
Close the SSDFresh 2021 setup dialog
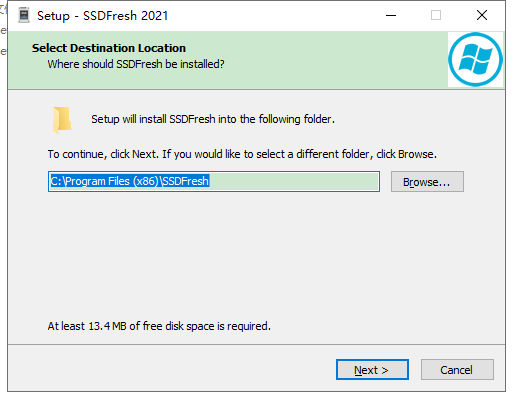[482, 15]
